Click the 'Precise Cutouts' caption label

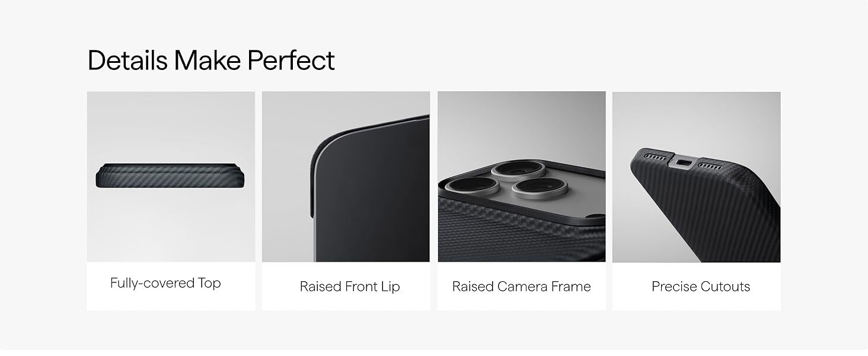(701, 287)
